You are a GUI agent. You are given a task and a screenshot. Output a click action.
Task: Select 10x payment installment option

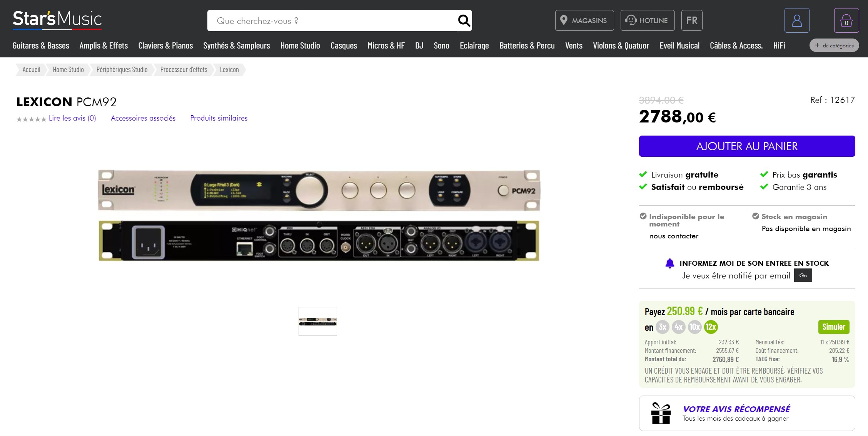point(694,327)
